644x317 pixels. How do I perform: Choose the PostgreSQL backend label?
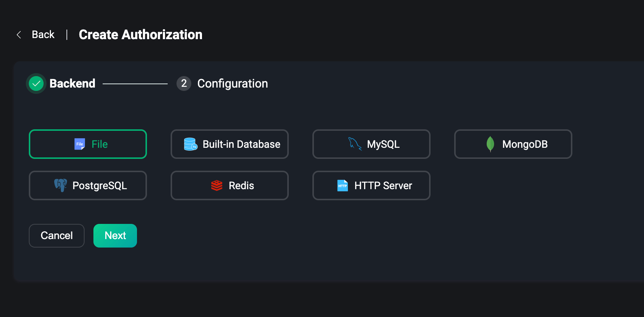[x=100, y=185]
